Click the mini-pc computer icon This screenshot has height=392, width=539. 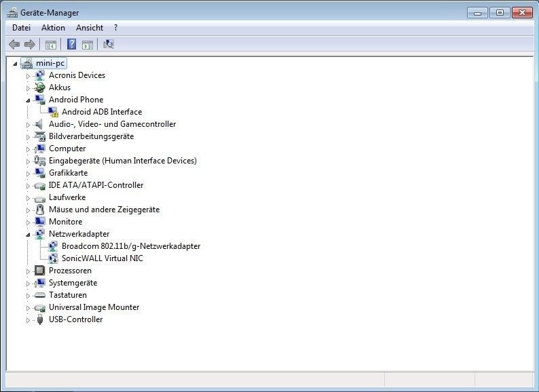point(26,63)
